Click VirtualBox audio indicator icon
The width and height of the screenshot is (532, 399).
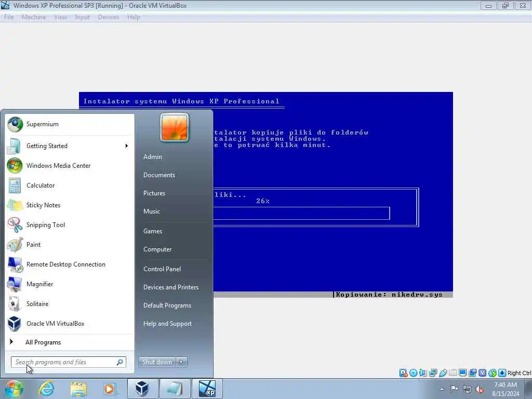click(423, 373)
